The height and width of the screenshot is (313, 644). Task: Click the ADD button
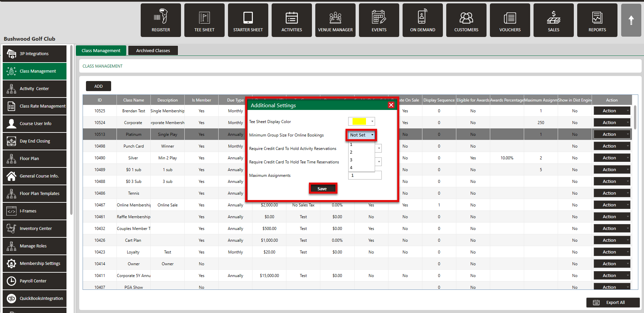[98, 86]
